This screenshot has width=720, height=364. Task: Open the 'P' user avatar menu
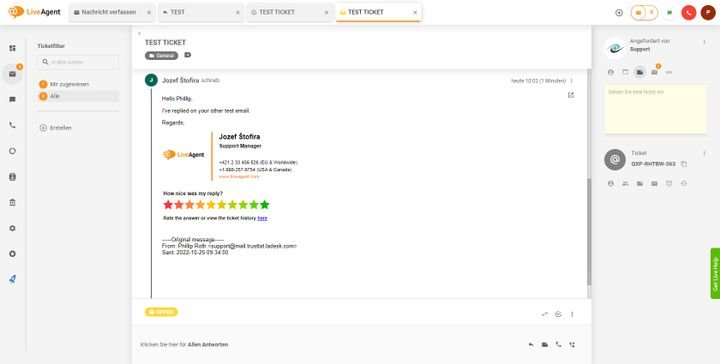click(708, 12)
